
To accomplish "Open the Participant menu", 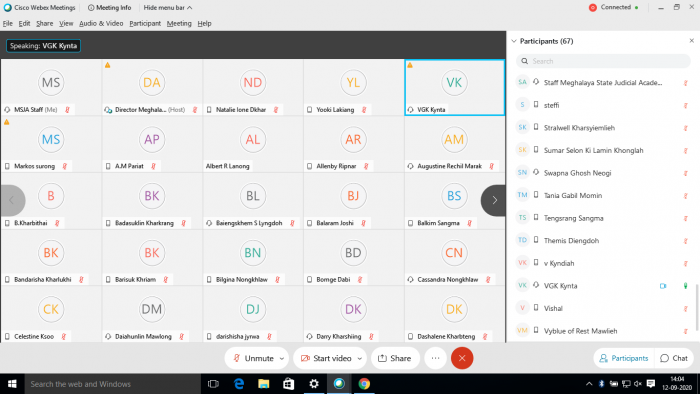I will 145,24.
